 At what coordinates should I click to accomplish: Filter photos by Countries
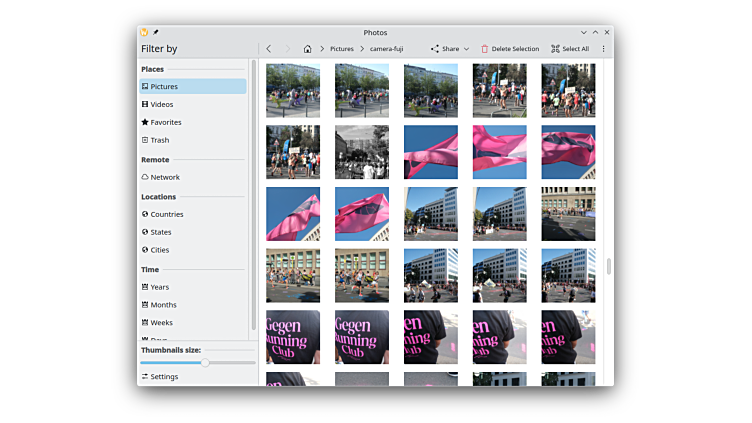(x=166, y=214)
